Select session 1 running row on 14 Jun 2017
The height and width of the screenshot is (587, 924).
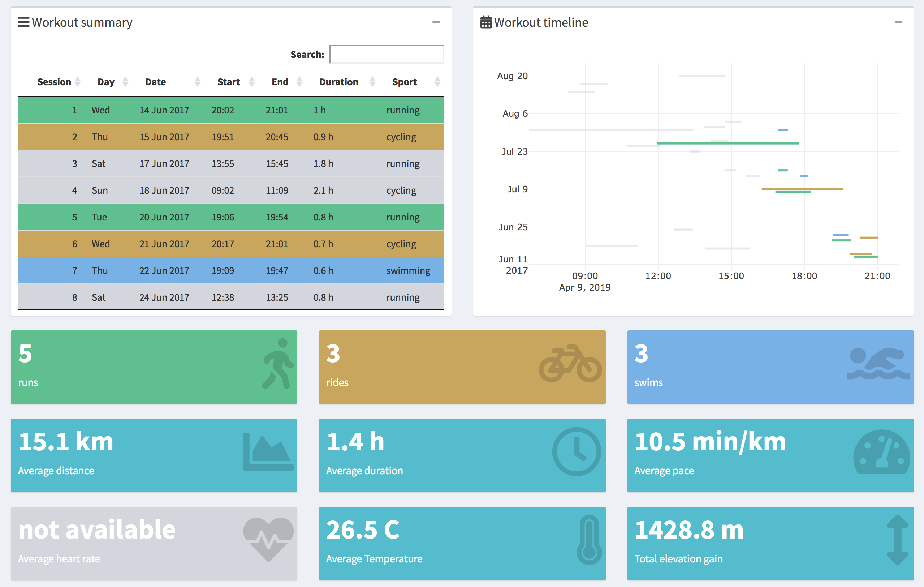pos(230,110)
